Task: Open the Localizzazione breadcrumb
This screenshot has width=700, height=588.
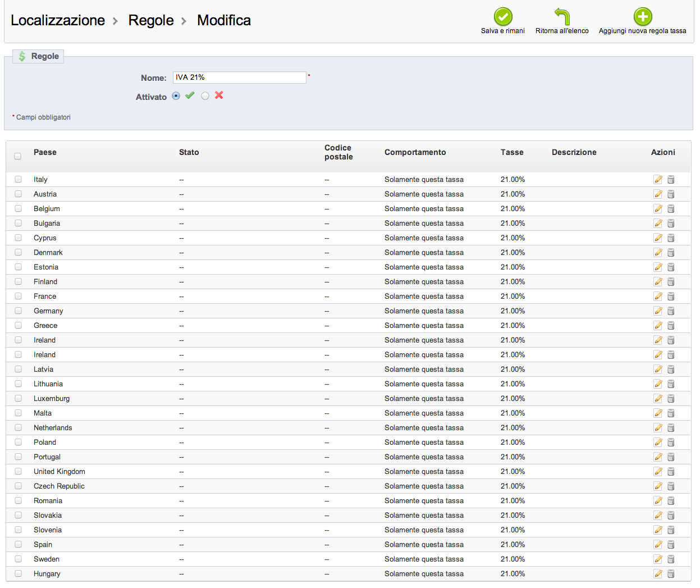Action: (x=58, y=20)
